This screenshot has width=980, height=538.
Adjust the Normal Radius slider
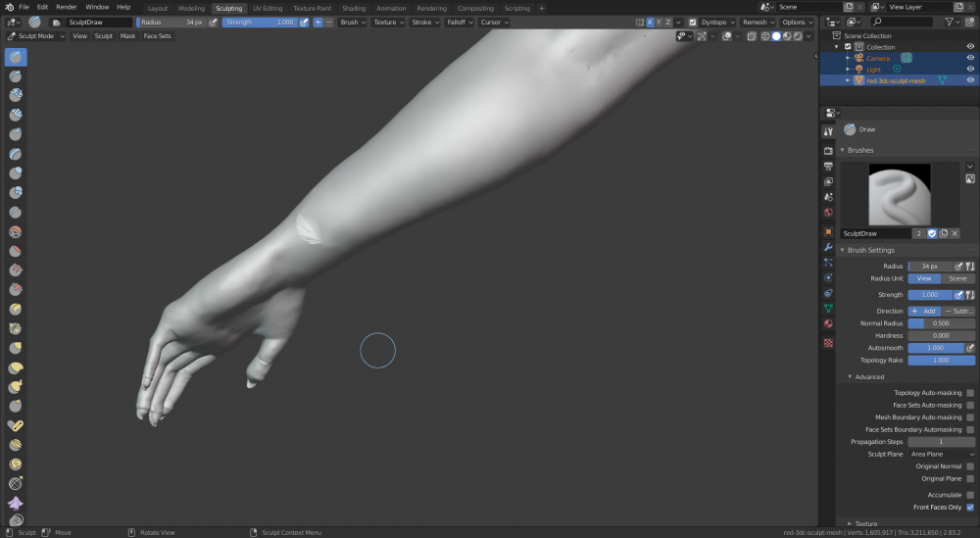(x=941, y=323)
